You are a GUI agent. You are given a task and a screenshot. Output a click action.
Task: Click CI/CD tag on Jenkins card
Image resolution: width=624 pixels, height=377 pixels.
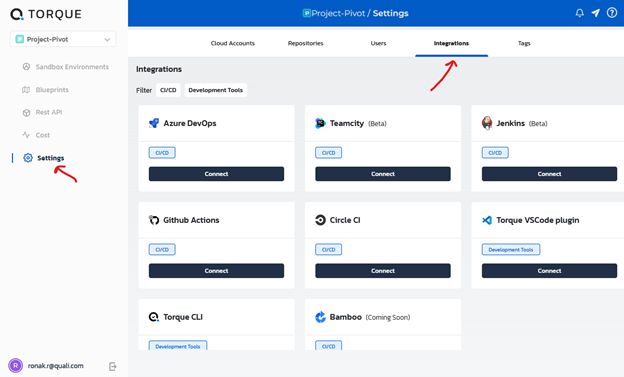(495, 152)
